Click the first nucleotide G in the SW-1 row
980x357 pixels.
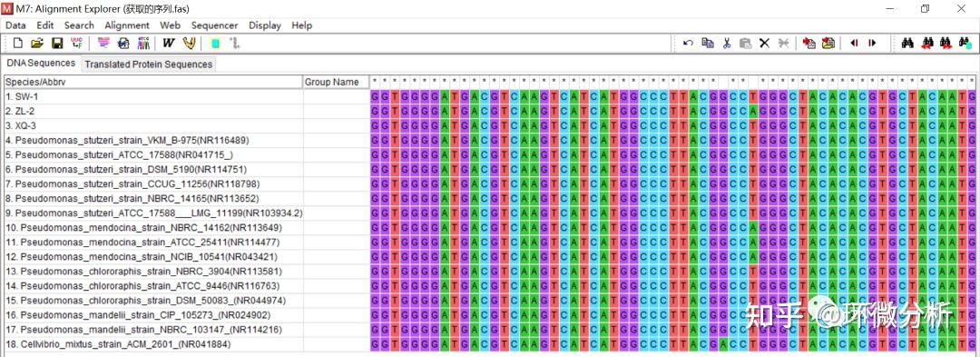375,97
